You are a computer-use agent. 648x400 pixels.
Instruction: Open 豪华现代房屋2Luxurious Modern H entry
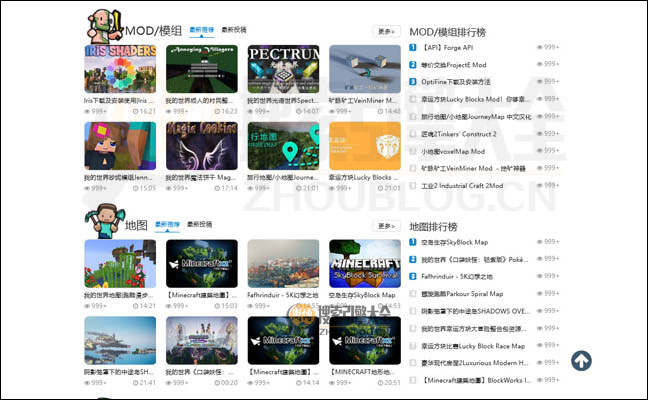click(474, 363)
